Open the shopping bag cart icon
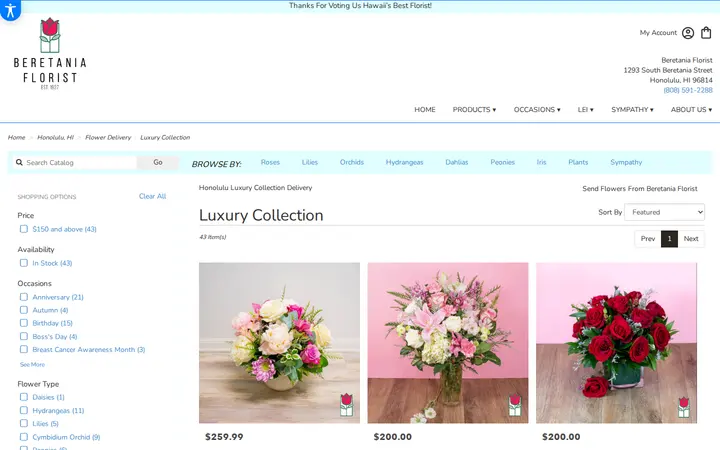720x450 pixels. (706, 33)
